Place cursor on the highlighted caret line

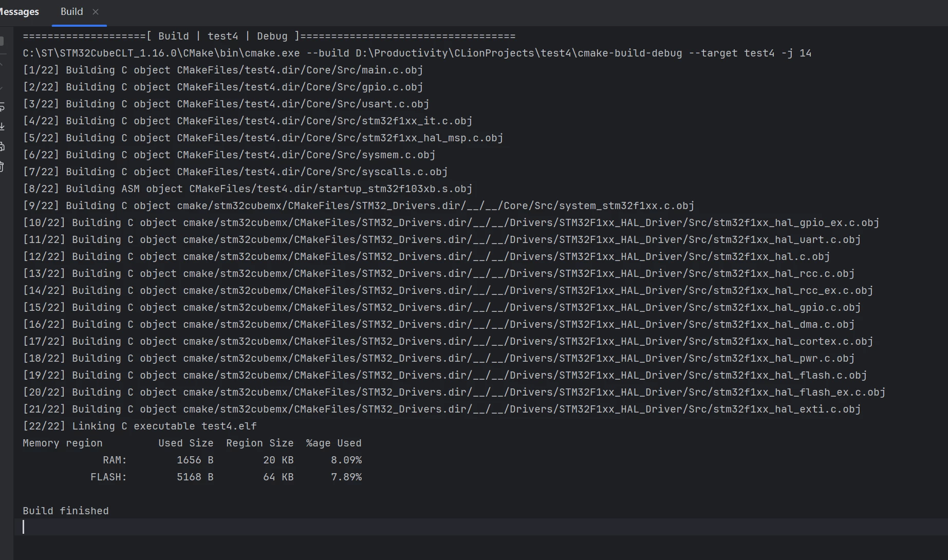tap(481, 527)
